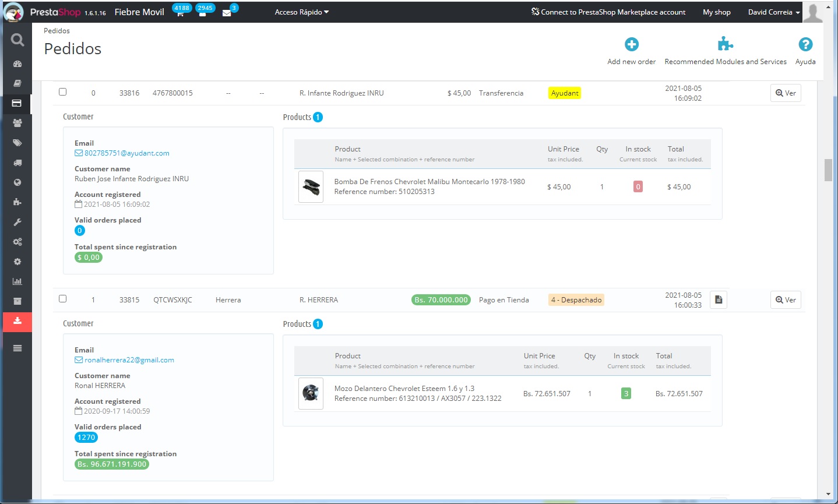The image size is (838, 504).
Task: Open Dashboard gauge icon in sidebar
Action: 17,64
